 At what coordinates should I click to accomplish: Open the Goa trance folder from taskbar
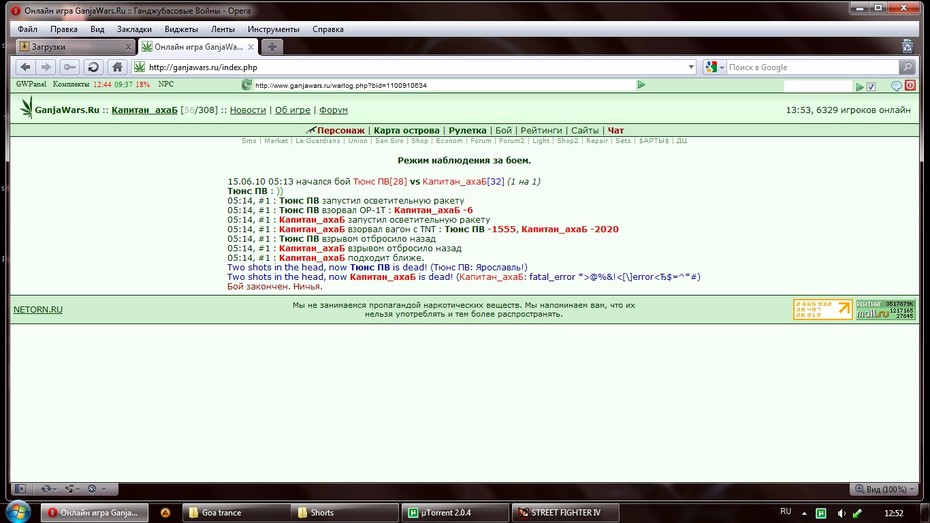237,513
